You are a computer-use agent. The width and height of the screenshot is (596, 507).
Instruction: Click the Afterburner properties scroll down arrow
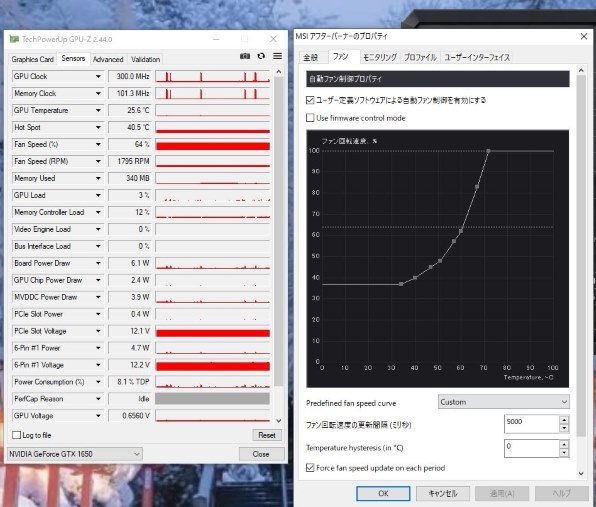coord(581,473)
